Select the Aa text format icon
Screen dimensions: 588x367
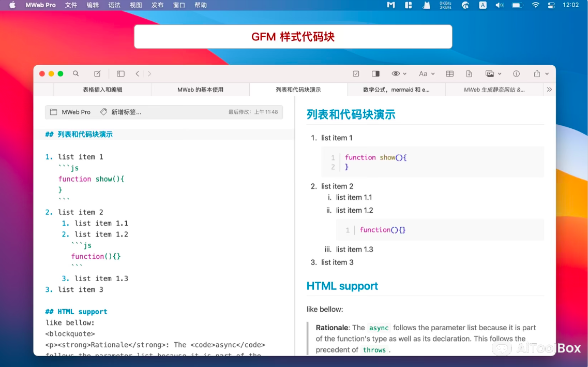[x=423, y=74]
